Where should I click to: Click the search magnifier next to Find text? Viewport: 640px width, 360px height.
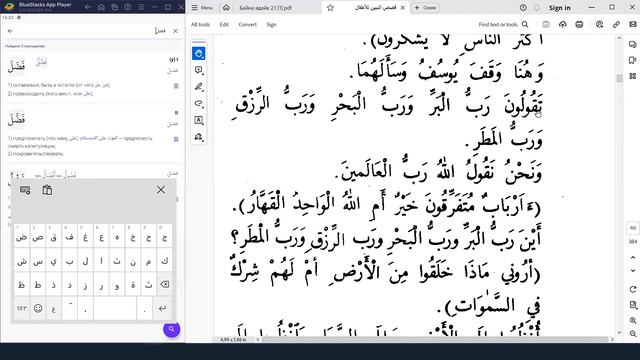(525, 24)
